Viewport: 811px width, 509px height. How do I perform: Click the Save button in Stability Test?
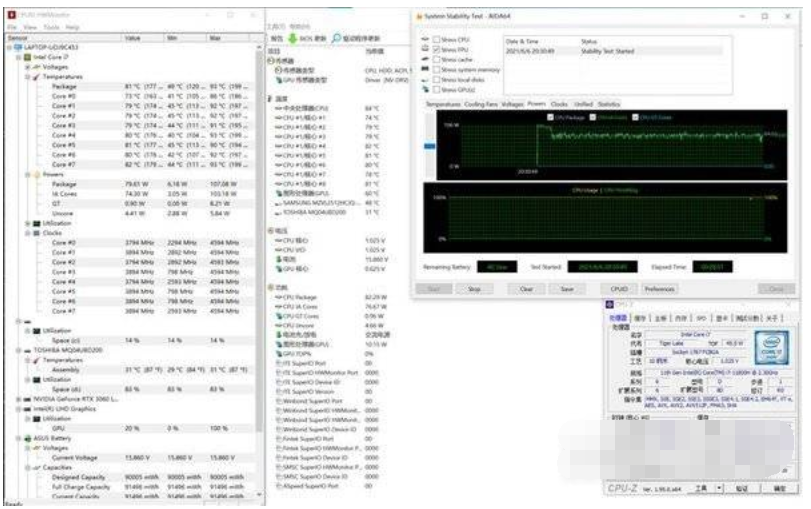(x=567, y=289)
